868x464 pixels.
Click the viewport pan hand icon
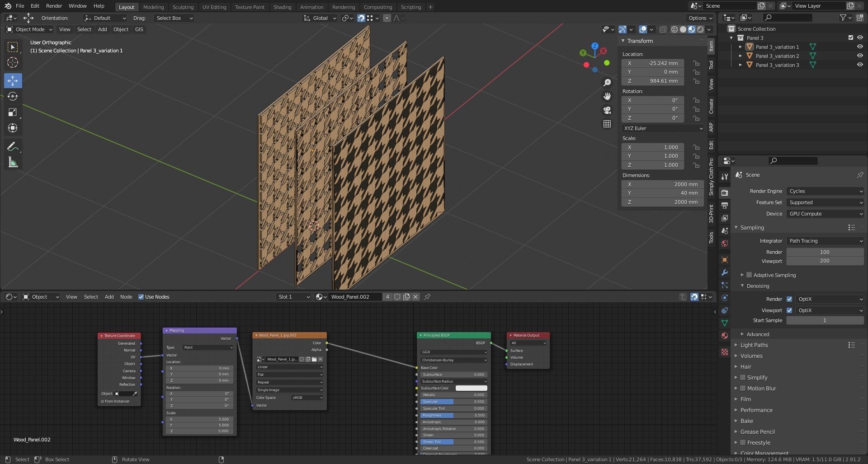pos(607,96)
